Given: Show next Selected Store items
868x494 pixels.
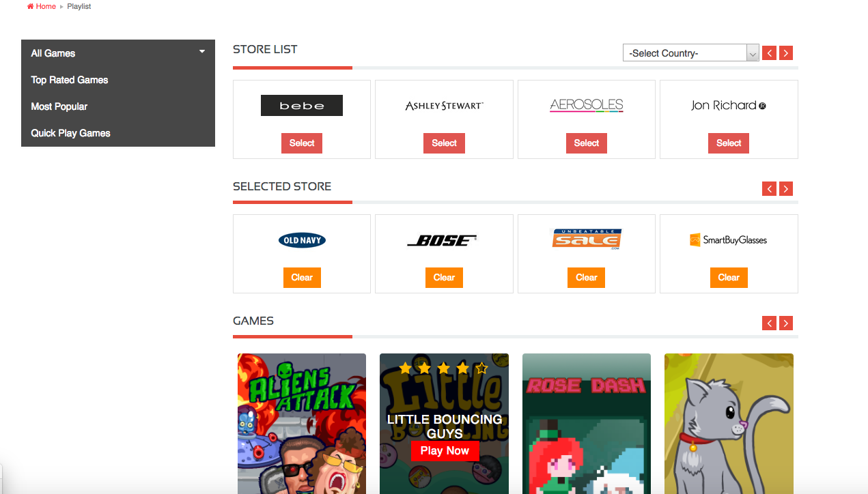Looking at the screenshot, I should 785,188.
